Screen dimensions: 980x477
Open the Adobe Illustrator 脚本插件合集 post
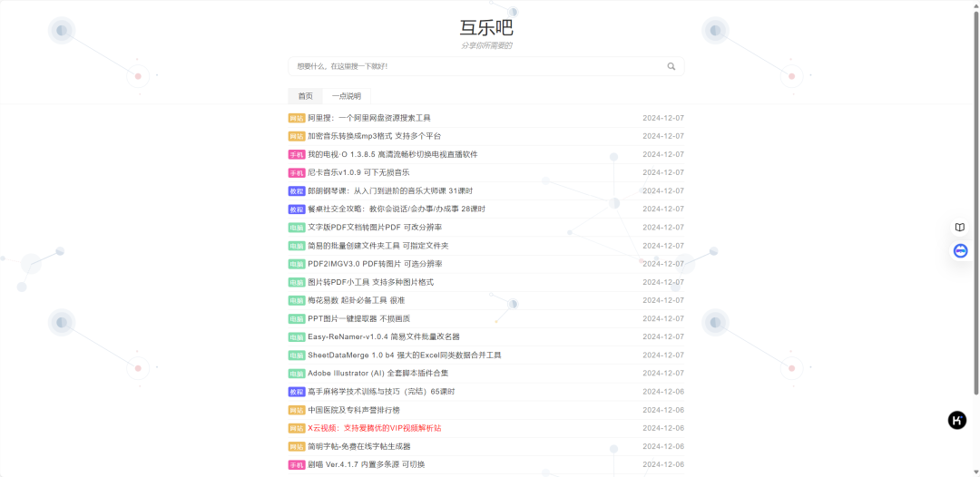pos(377,373)
